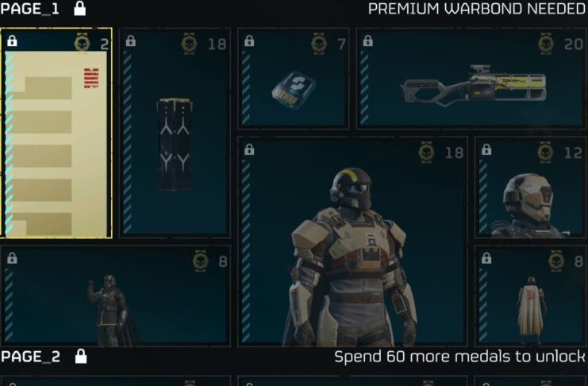Select the tan helmet costing 12 medals
This screenshot has height=386, width=588.
point(530,187)
